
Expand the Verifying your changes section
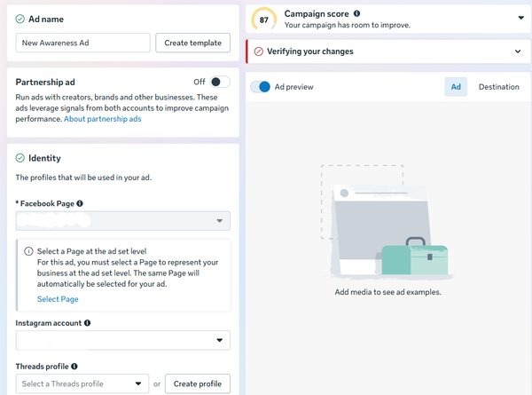(518, 51)
